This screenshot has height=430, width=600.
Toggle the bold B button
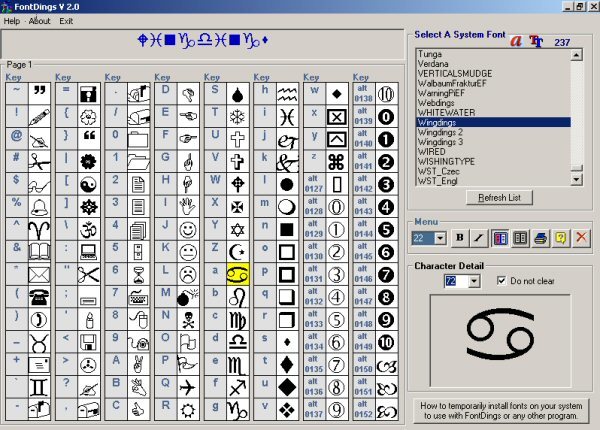pos(460,238)
